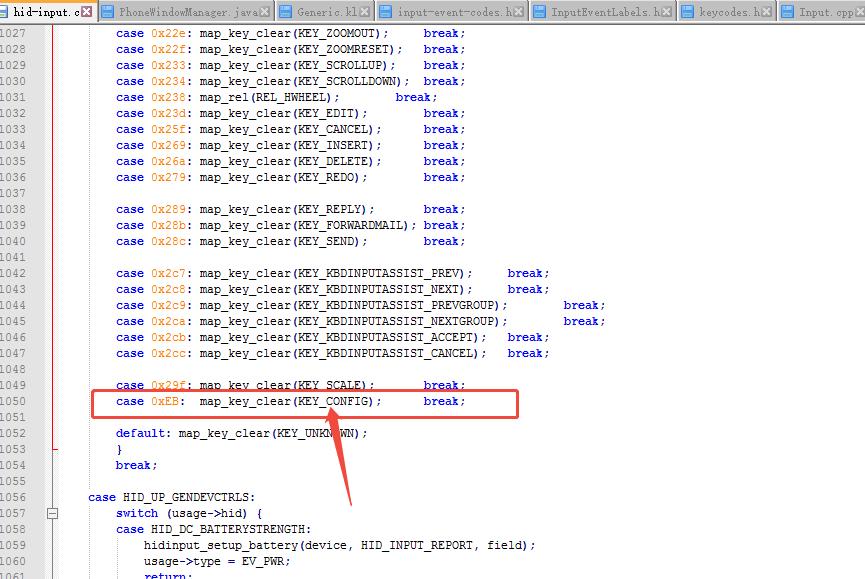The height and width of the screenshot is (579, 865).
Task: Click line number 1050 in the margin
Action: pos(13,401)
